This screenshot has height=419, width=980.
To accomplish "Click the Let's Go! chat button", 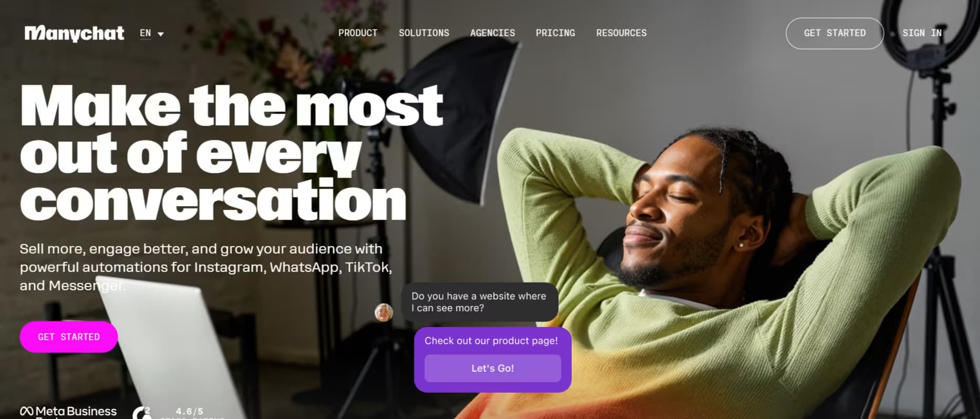I will tap(493, 369).
